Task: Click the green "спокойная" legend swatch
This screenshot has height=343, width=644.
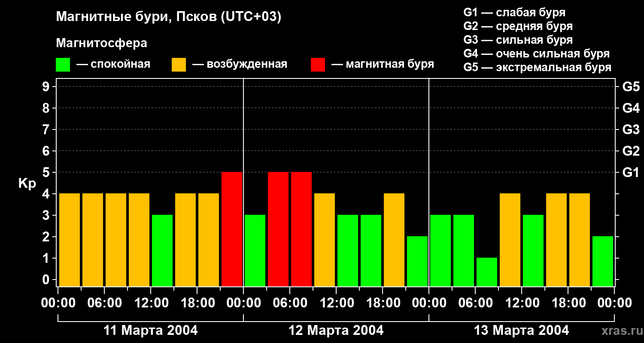Action: point(63,65)
